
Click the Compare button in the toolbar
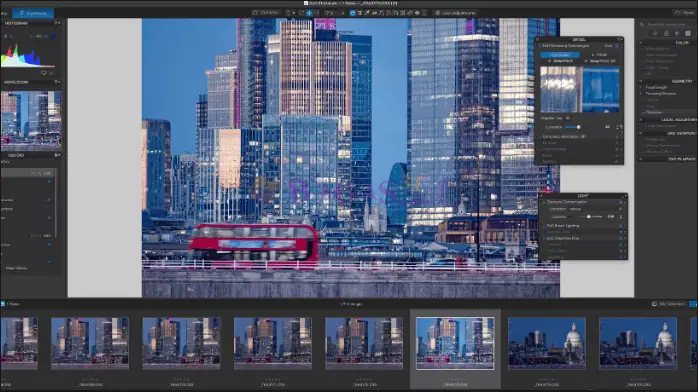coord(266,13)
